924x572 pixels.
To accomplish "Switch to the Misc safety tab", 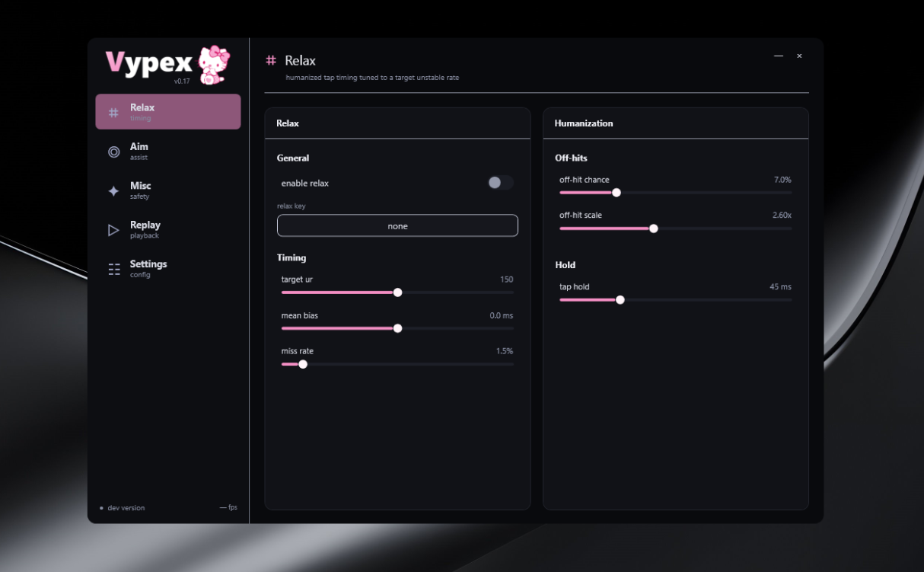I will 168,190.
